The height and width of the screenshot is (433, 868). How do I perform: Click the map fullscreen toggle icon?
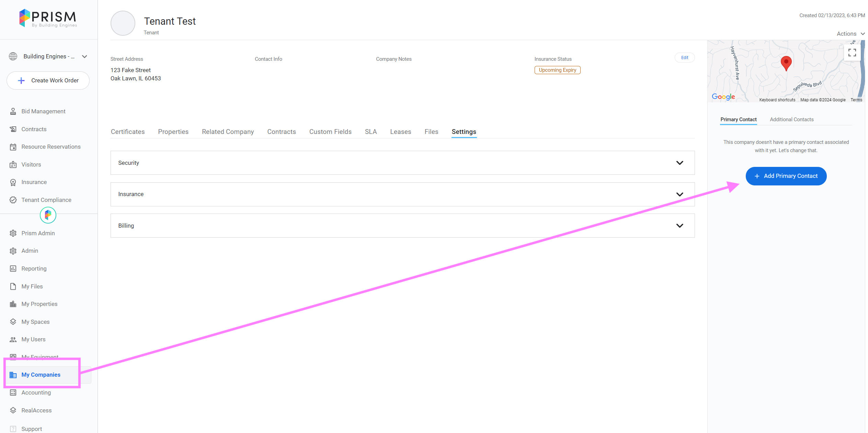pyautogui.click(x=852, y=53)
